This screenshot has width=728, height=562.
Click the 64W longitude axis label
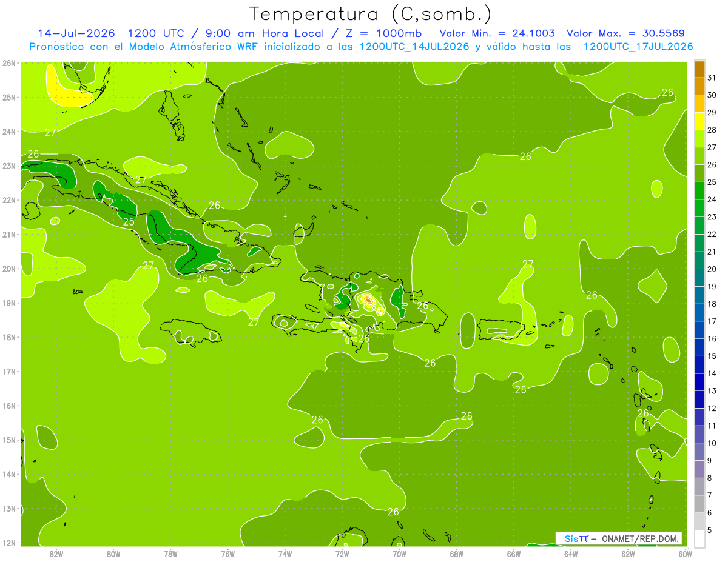click(571, 554)
